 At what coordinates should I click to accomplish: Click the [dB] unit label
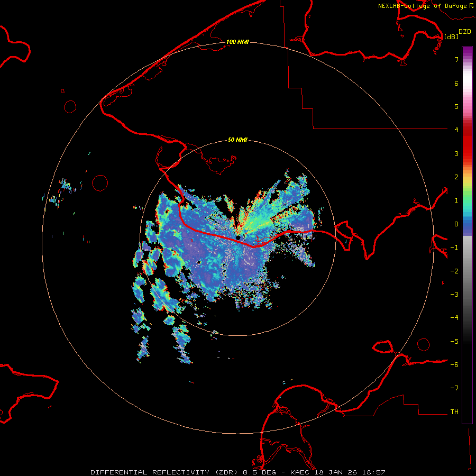[452, 36]
